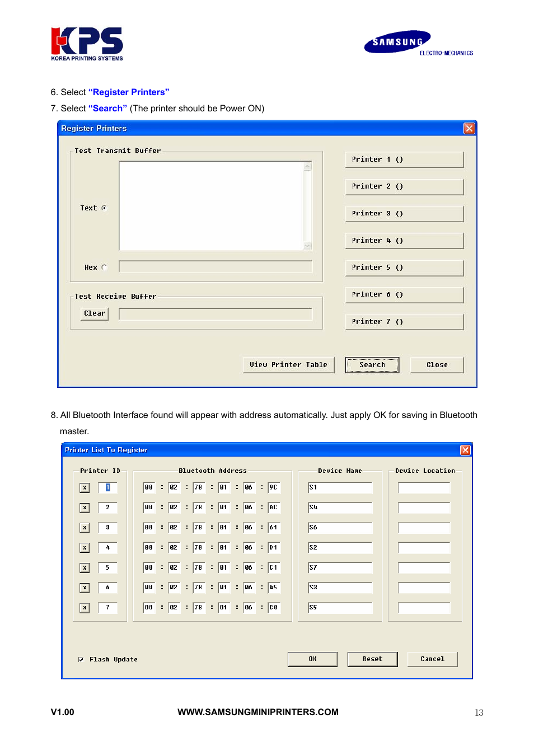Select the Printer 6 () button
Viewport: 534px width, 756px height.
click(404, 294)
